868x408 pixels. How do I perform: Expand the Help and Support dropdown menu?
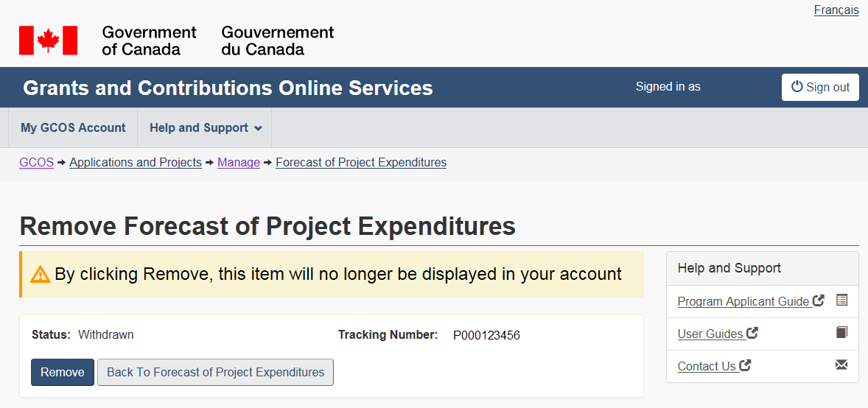[x=206, y=128]
